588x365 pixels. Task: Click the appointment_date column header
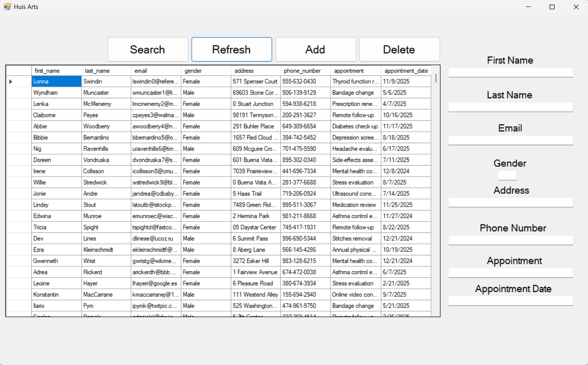[x=406, y=71]
